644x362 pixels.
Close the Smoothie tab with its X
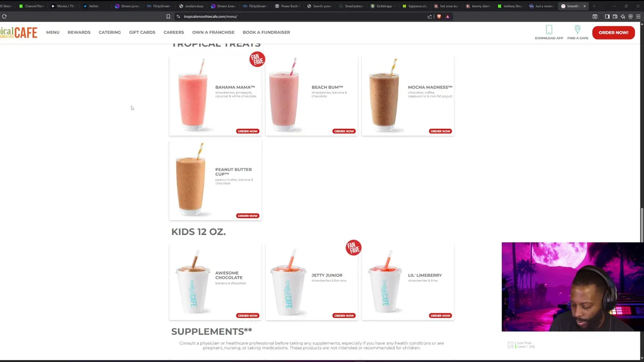click(x=584, y=6)
